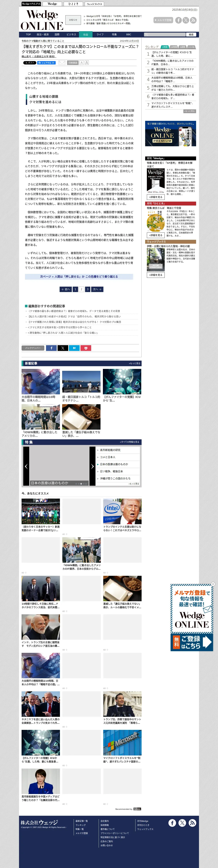Open the ライフ navigation menu
Viewport: 218px width, 868px height.
100,34
